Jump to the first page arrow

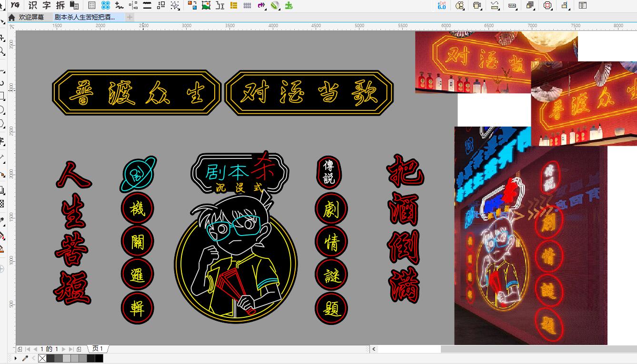(28, 349)
